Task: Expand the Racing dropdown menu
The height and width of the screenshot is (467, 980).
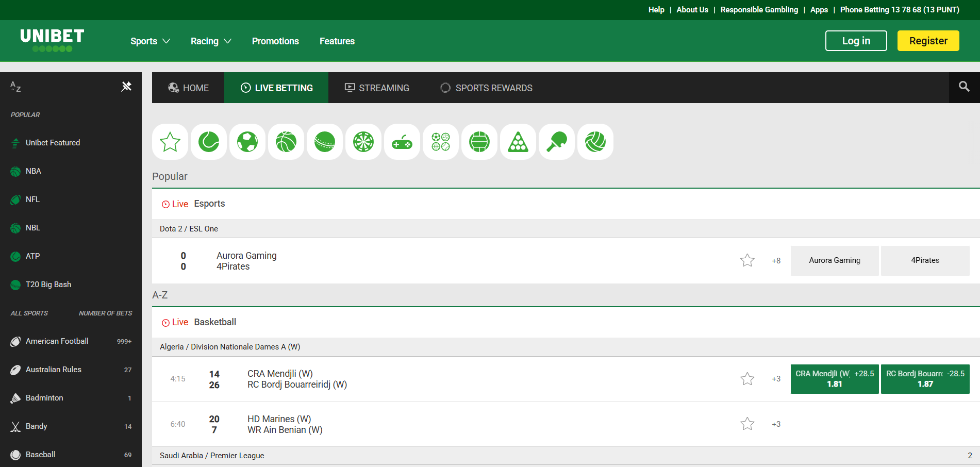Action: pyautogui.click(x=211, y=41)
